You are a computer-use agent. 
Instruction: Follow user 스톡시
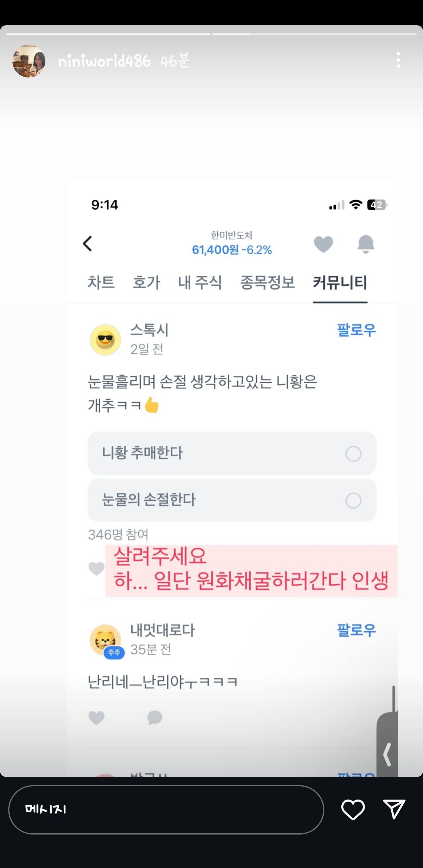[x=356, y=330]
